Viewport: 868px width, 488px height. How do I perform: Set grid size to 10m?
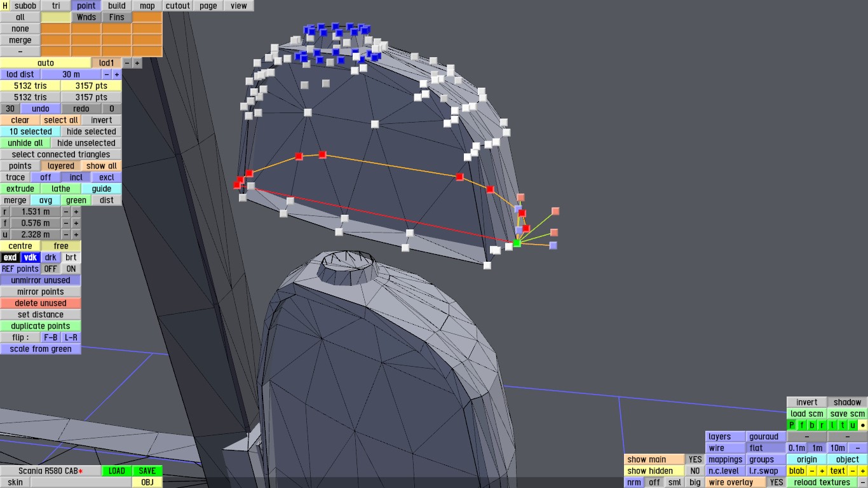coord(837,448)
